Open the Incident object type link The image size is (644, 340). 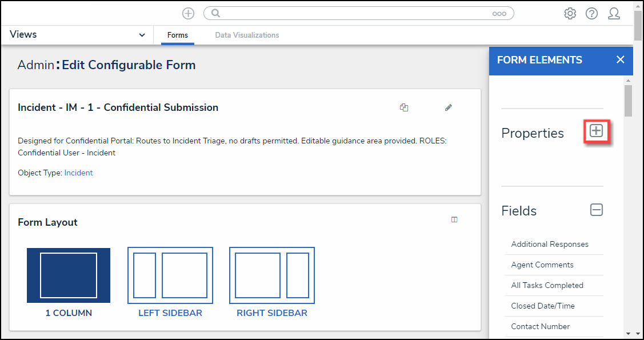pos(78,173)
